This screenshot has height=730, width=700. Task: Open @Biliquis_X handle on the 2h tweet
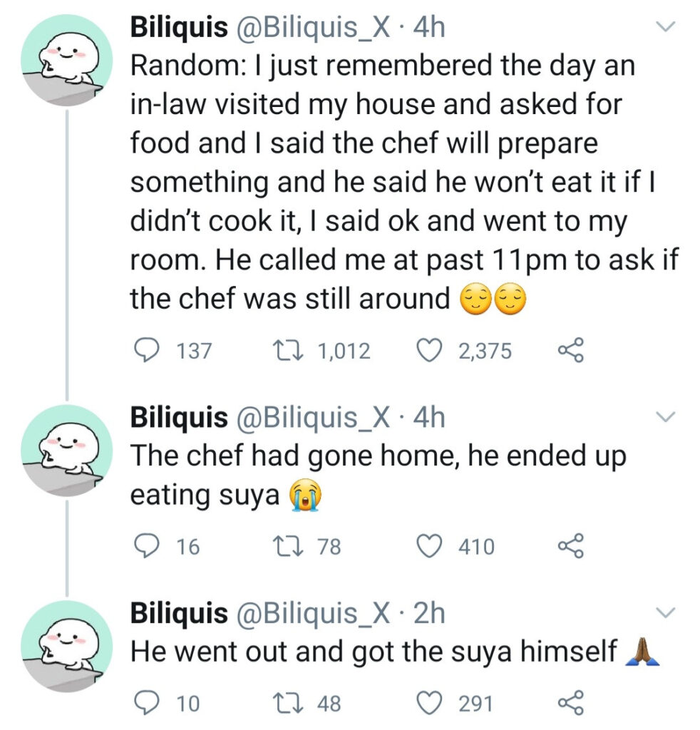314,613
